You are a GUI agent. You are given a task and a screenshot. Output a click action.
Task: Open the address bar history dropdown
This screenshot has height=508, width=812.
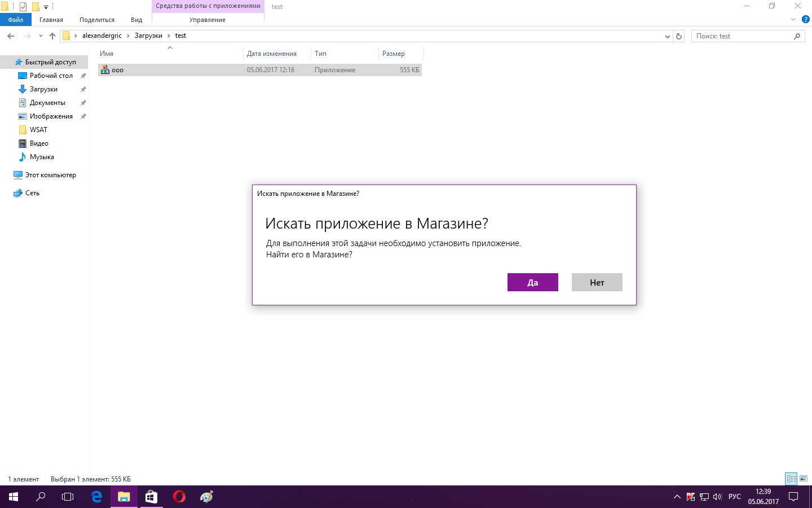pyautogui.click(x=668, y=36)
